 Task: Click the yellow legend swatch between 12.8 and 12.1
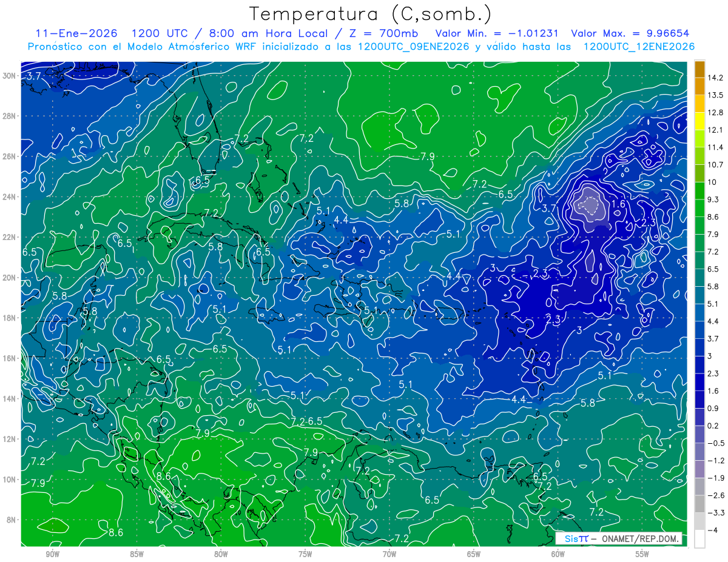tap(699, 121)
